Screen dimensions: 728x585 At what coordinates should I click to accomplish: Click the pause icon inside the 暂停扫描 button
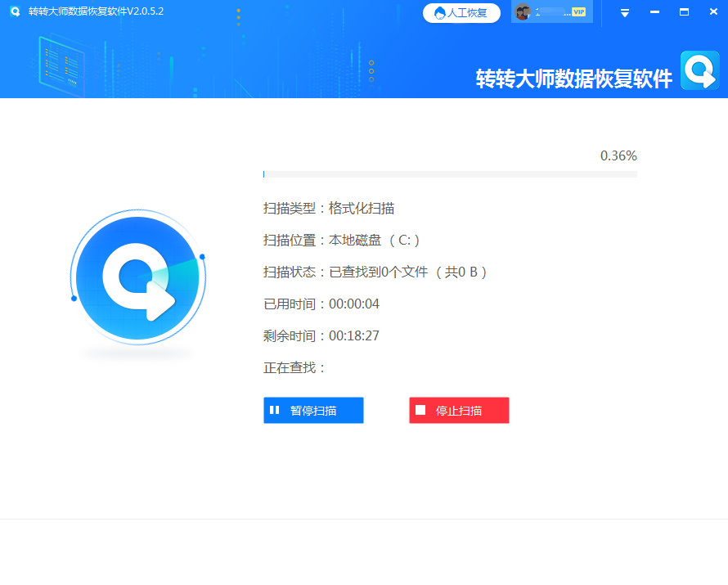(x=275, y=410)
